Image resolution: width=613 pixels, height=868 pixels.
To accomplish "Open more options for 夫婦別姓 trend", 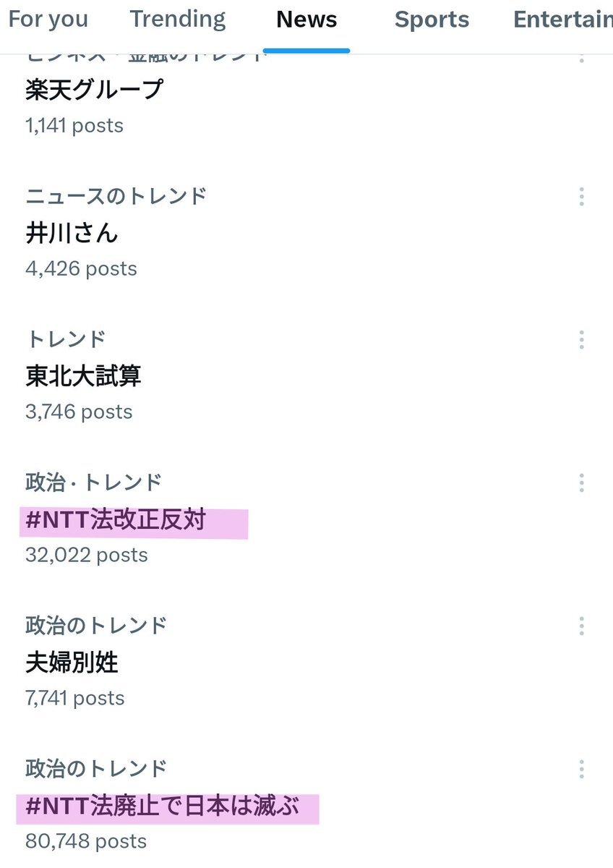I will (x=581, y=626).
